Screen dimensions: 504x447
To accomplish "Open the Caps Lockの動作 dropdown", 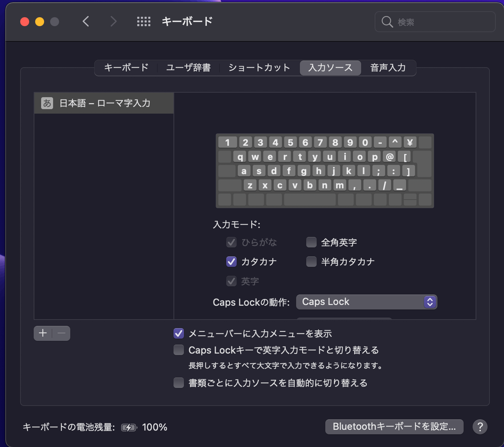I will (366, 302).
